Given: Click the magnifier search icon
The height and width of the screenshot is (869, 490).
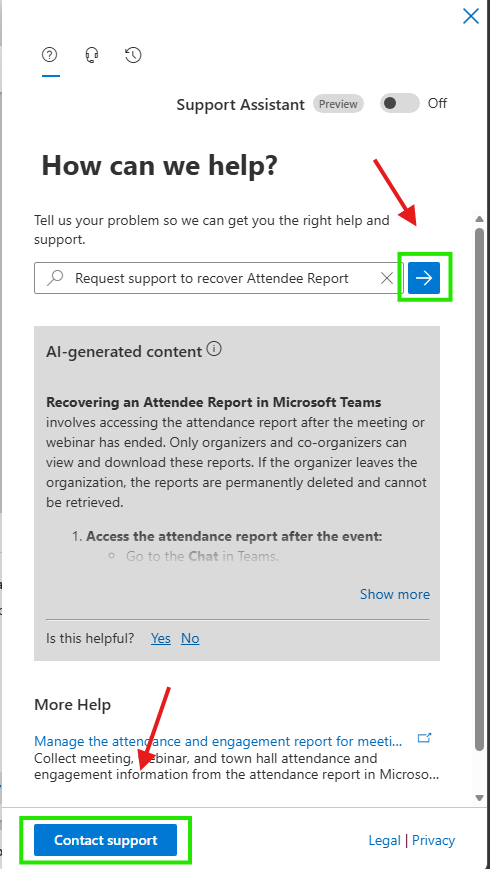Looking at the screenshot, I should tap(54, 278).
